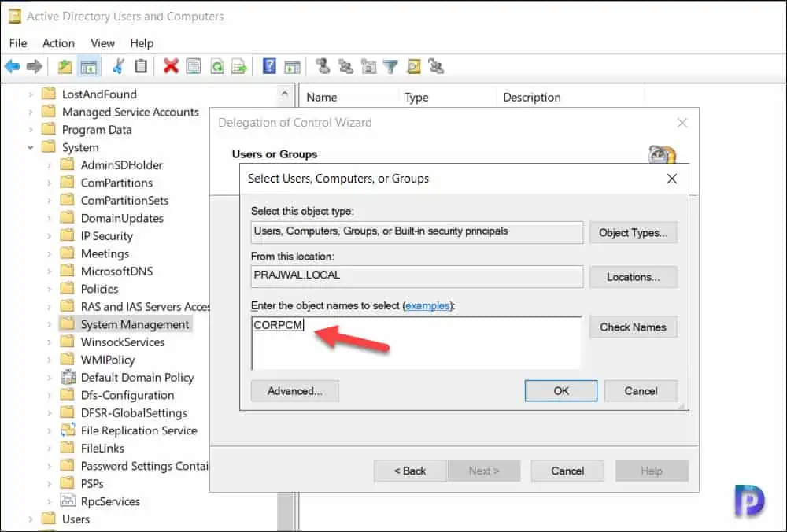Click OK in Select Users dialog
Viewport: 787px width, 532px height.
(x=561, y=391)
